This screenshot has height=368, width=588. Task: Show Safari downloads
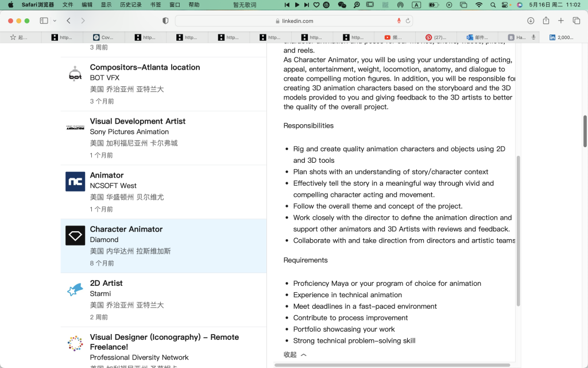point(531,21)
